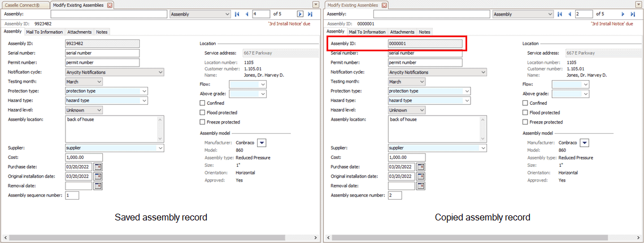Open Testing month dropdown in copied assembly record

click(x=421, y=82)
